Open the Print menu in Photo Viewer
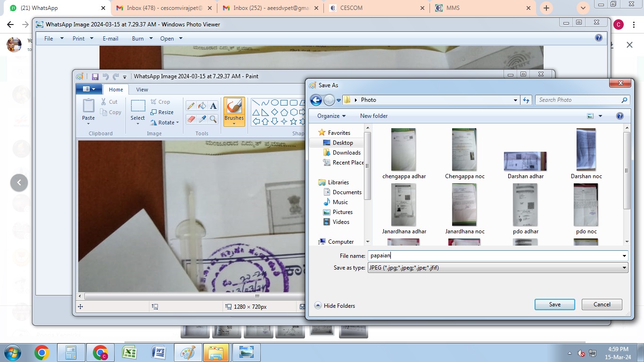 click(x=83, y=39)
